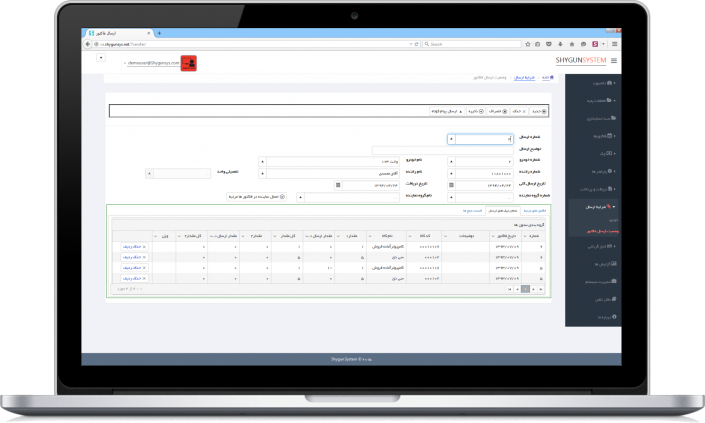Click the home icon in the breadcrumb
This screenshot has width=705, height=423.
(547, 77)
